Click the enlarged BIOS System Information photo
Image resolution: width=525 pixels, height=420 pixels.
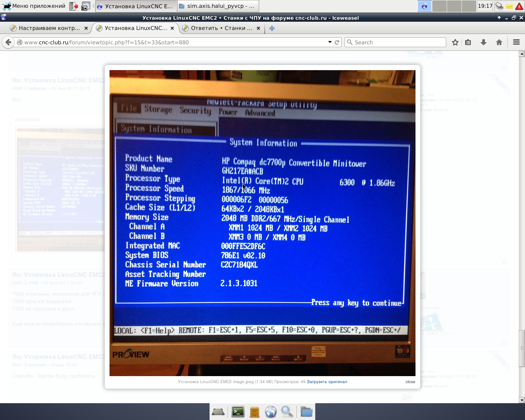click(x=262, y=223)
